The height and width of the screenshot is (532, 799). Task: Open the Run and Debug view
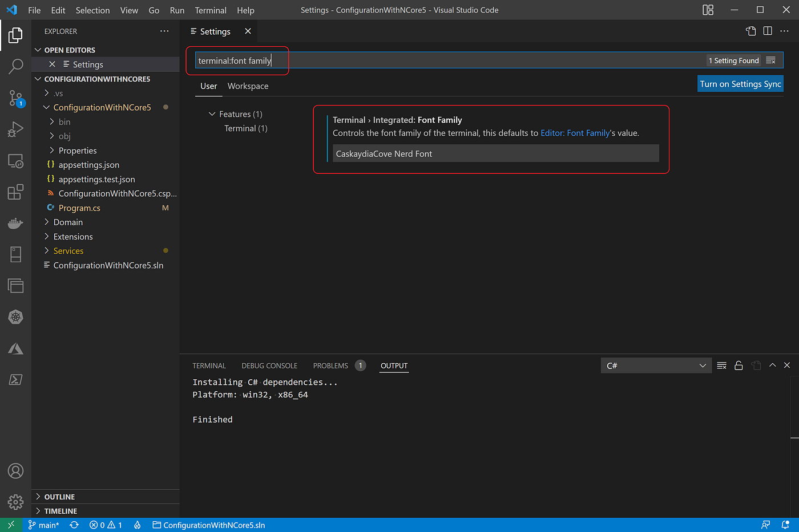(15, 129)
